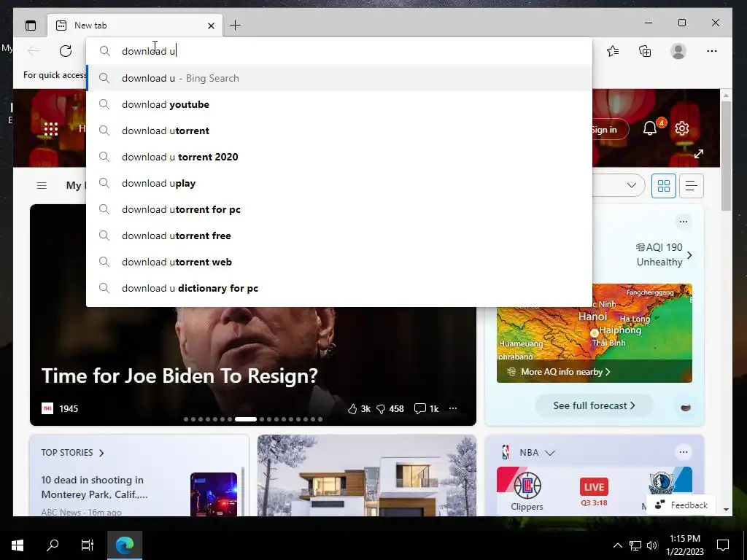Click the refresh page icon
The height and width of the screenshot is (560, 747).
(x=66, y=51)
